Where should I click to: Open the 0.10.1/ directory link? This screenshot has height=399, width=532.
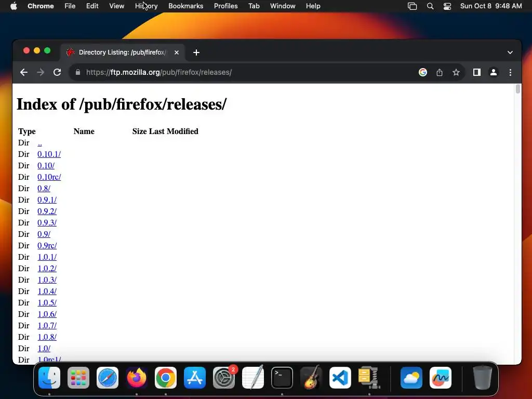(x=49, y=154)
